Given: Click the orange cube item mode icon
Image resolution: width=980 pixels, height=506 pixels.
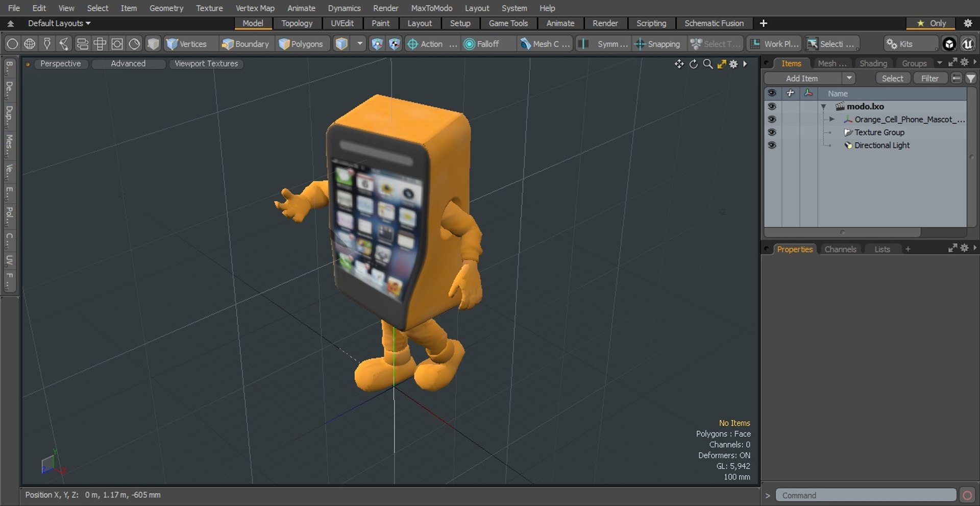Looking at the screenshot, I should pos(341,44).
